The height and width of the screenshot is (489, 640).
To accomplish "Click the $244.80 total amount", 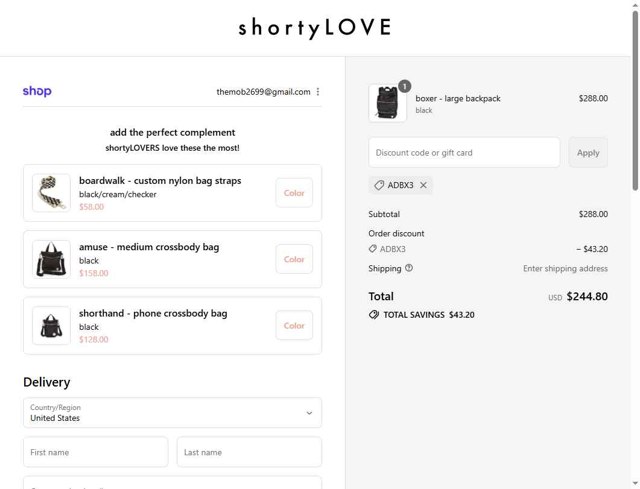I will pyautogui.click(x=587, y=296).
